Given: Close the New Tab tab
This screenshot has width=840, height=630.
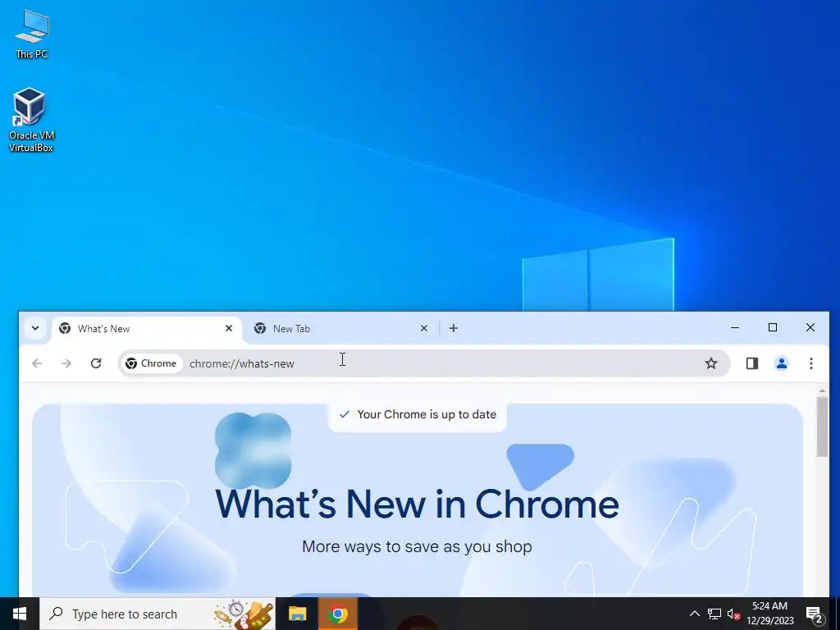Looking at the screenshot, I should (424, 328).
